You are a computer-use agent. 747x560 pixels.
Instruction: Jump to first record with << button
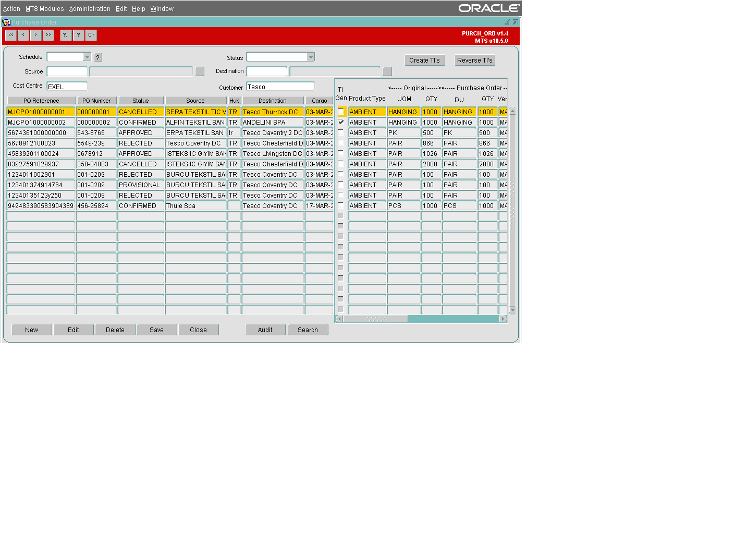click(x=11, y=35)
